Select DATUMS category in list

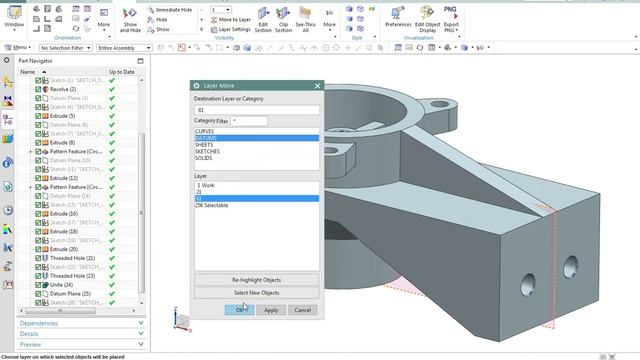point(256,138)
